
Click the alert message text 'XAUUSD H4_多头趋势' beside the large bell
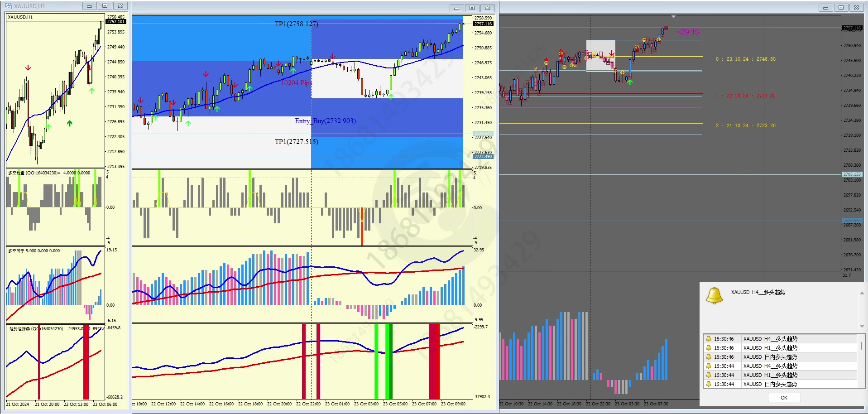(758, 292)
